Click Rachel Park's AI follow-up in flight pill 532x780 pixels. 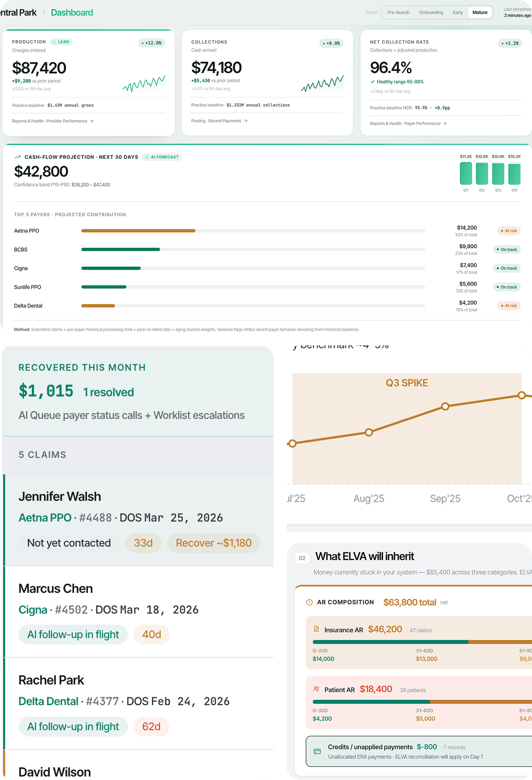(73, 727)
